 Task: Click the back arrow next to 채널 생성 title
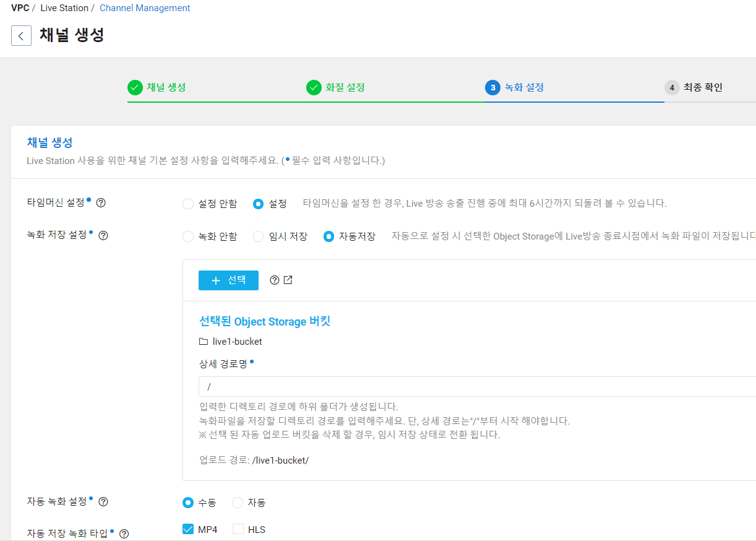[x=21, y=35]
